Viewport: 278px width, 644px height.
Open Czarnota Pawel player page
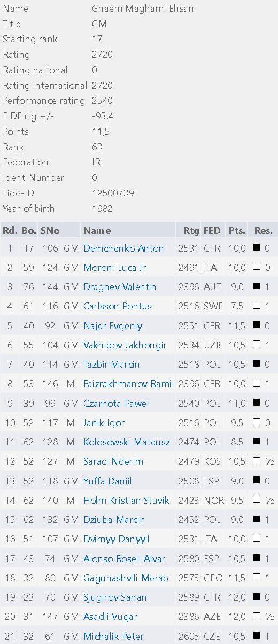116,404
